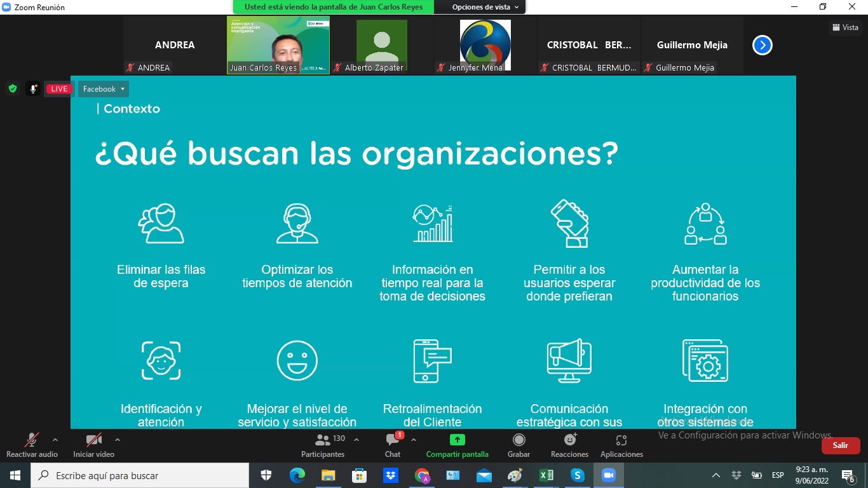Select ANDREA's participant tile
The image size is (868, 488).
[x=175, y=45]
